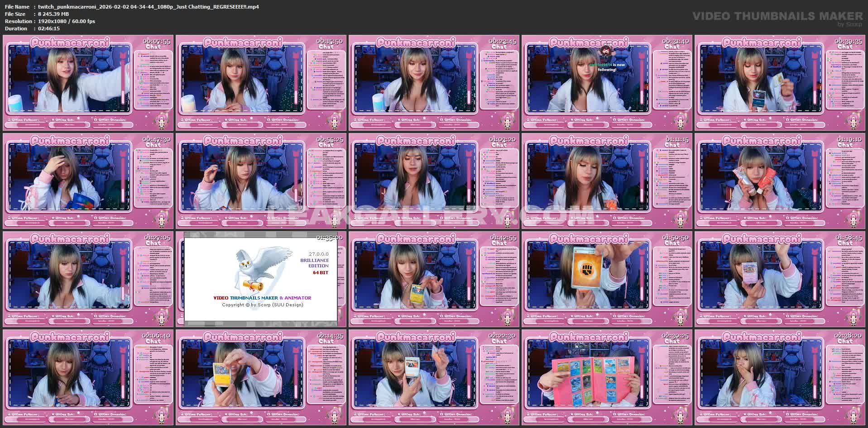Viewport: 868px width, 428px height.
Task: Open the thumbnail at 01:42:55
Action: (434, 279)
